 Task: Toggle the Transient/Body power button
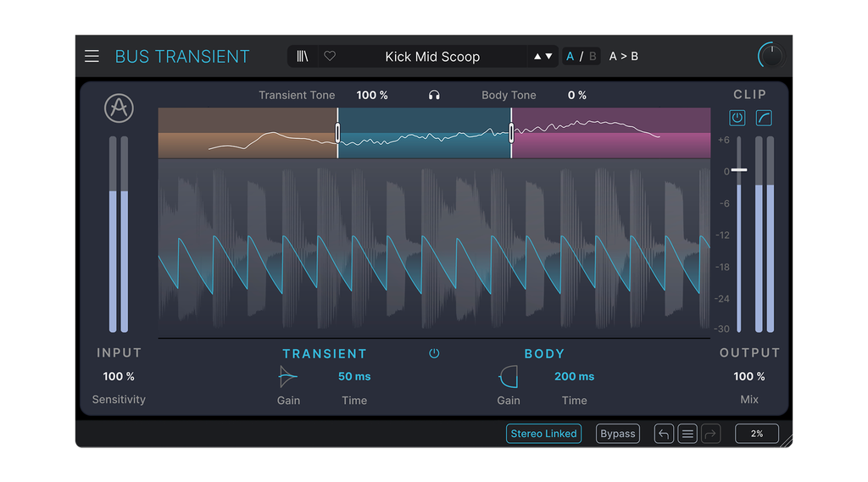pyautogui.click(x=434, y=353)
